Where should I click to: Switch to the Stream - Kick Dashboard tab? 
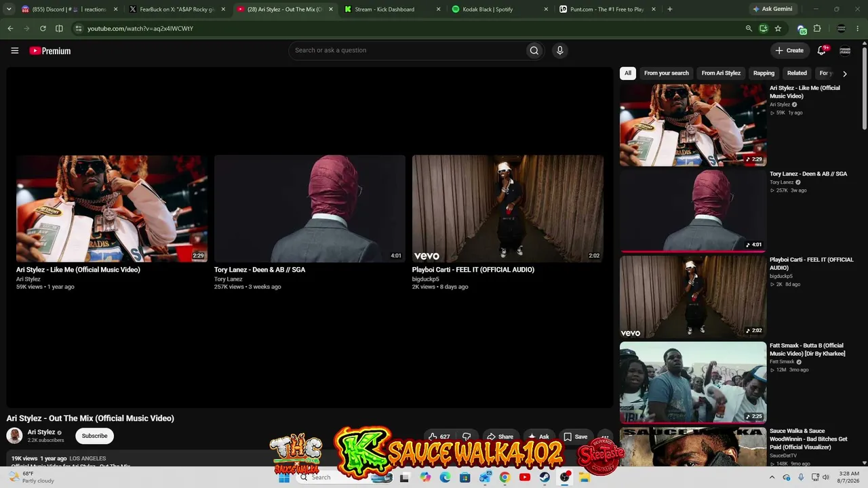click(x=393, y=9)
